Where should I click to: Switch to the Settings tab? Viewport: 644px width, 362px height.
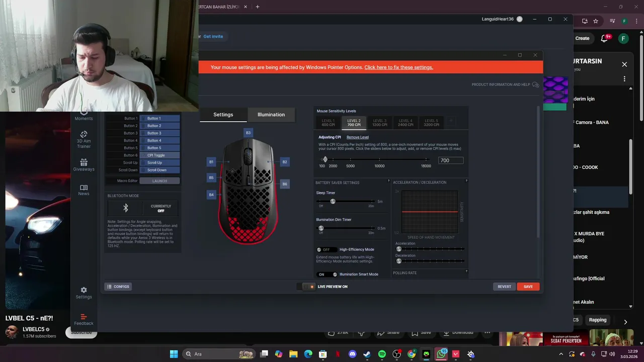[223, 115]
